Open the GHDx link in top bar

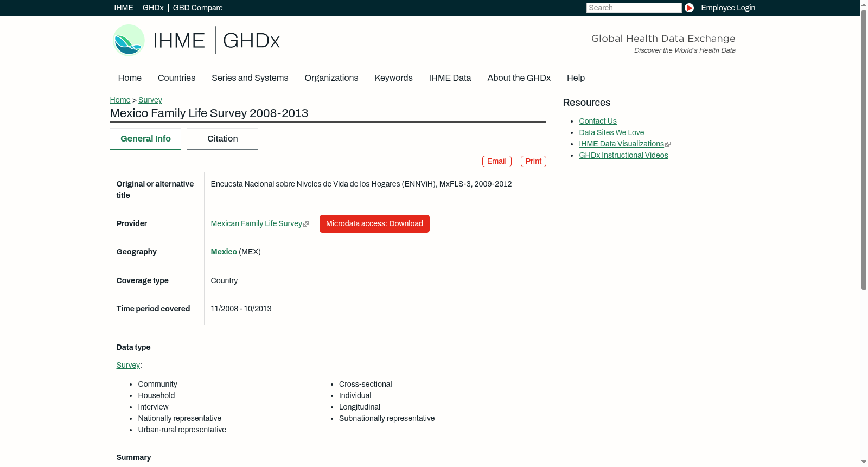tap(153, 8)
